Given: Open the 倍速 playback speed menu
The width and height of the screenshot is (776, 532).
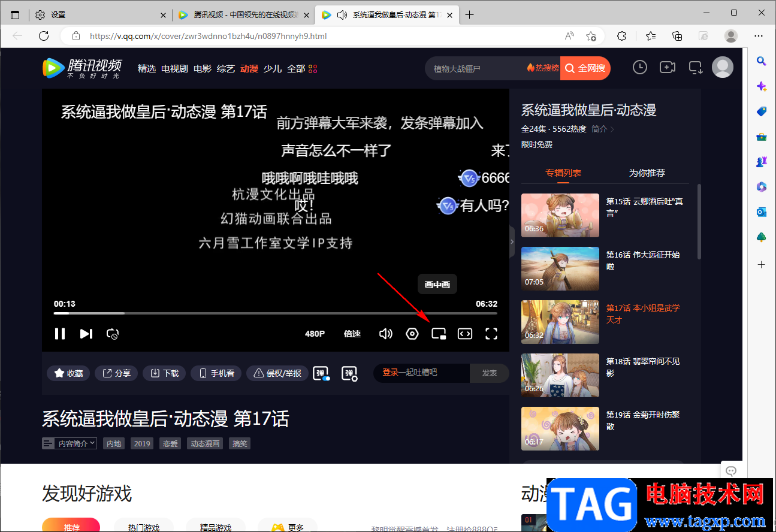Looking at the screenshot, I should (x=352, y=334).
